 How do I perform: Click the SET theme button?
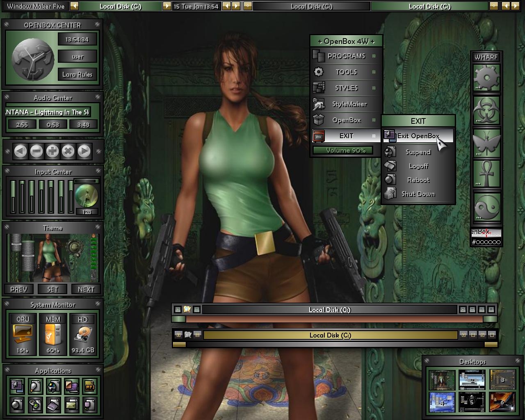52,289
